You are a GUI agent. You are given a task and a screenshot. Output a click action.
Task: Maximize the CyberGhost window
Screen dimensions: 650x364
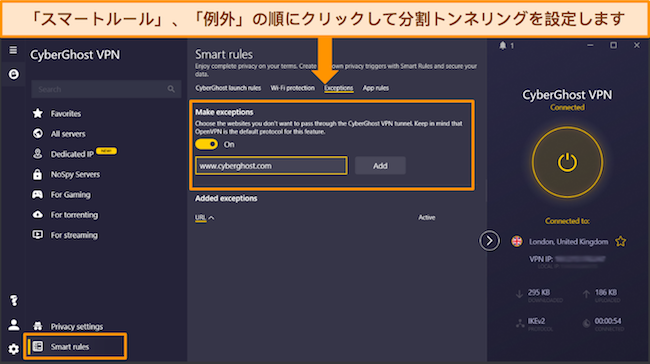tap(614, 45)
